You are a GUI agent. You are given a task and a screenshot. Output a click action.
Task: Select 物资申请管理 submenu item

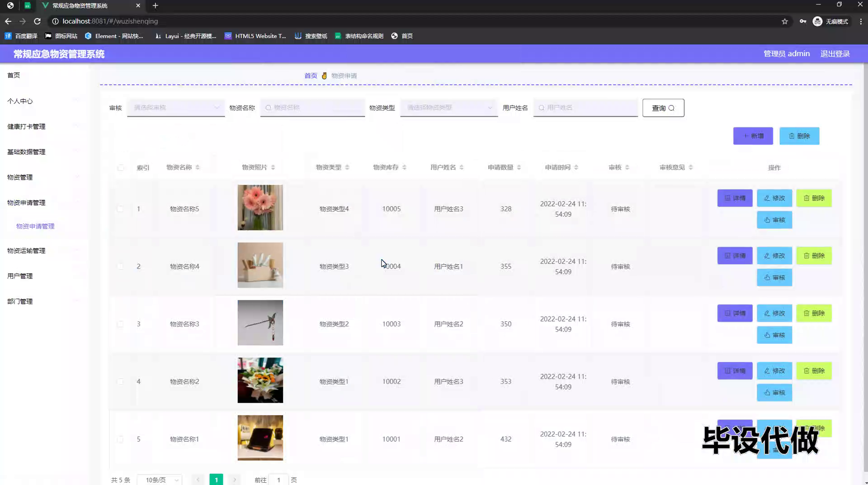pos(35,226)
